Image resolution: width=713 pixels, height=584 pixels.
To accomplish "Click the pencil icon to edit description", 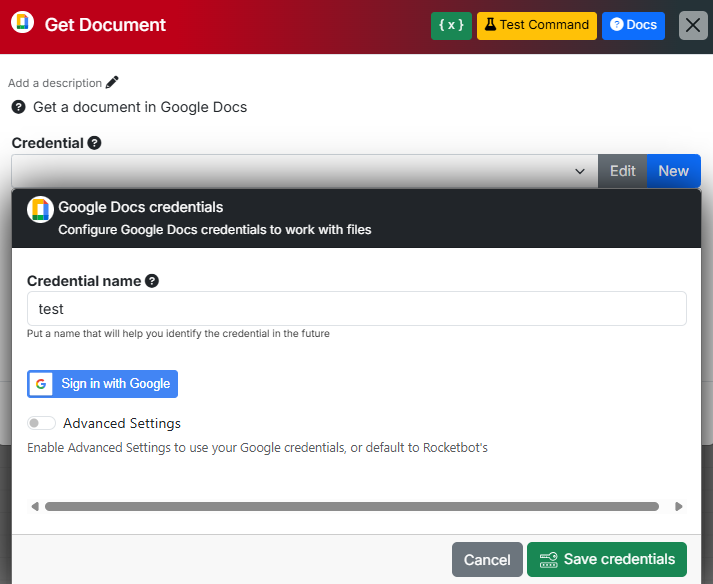I will [112, 82].
